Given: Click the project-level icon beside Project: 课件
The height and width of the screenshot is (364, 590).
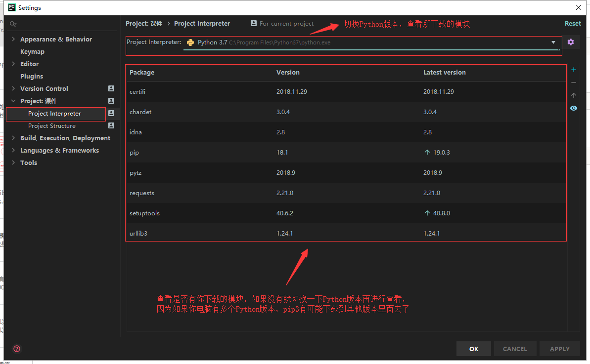Looking at the screenshot, I should pyautogui.click(x=111, y=101).
